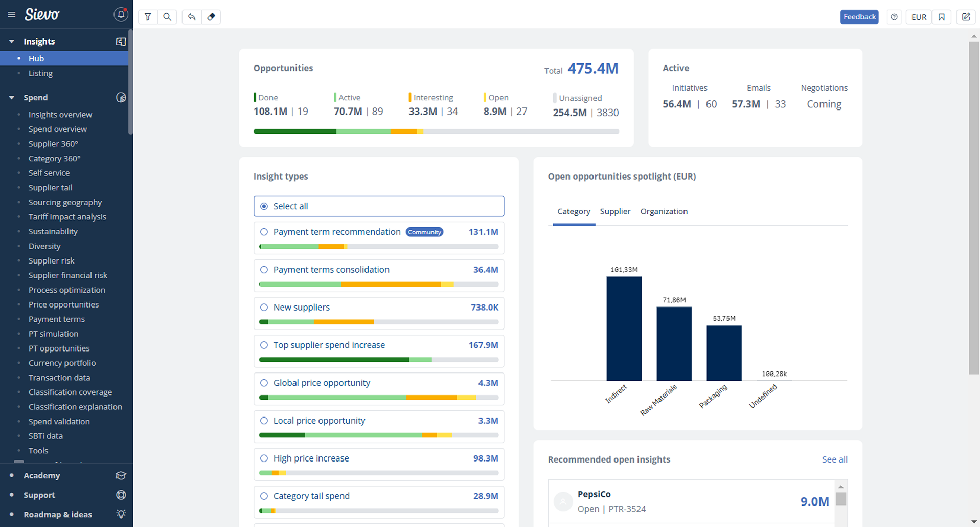Switch to the Organization tab

(664, 211)
